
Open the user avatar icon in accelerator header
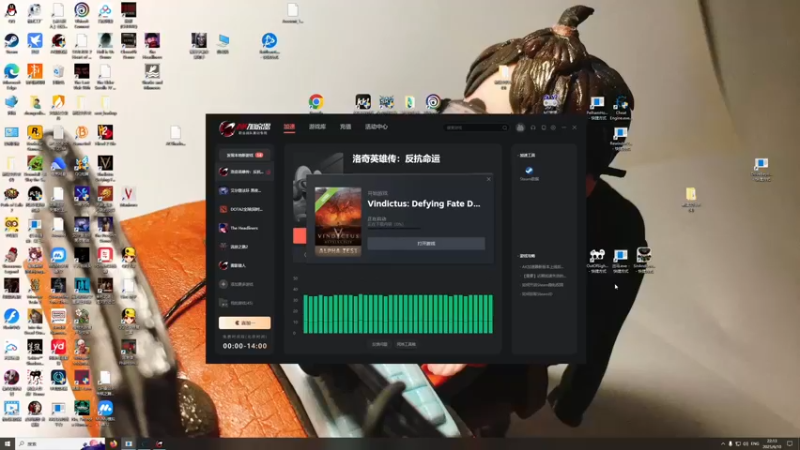click(520, 128)
